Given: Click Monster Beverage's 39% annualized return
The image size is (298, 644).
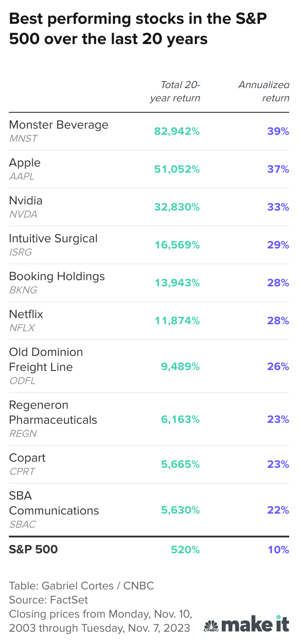Looking at the screenshot, I should [x=278, y=131].
